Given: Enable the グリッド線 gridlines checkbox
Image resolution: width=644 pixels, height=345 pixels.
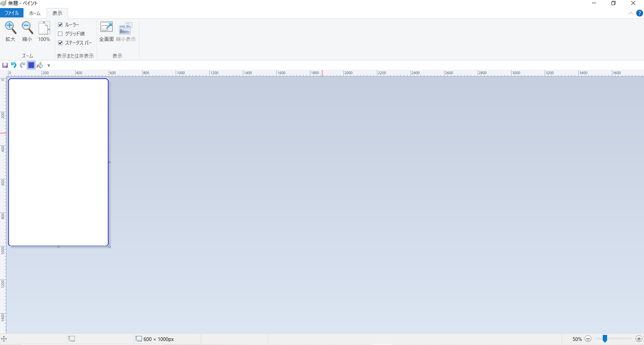Looking at the screenshot, I should [x=60, y=34].
